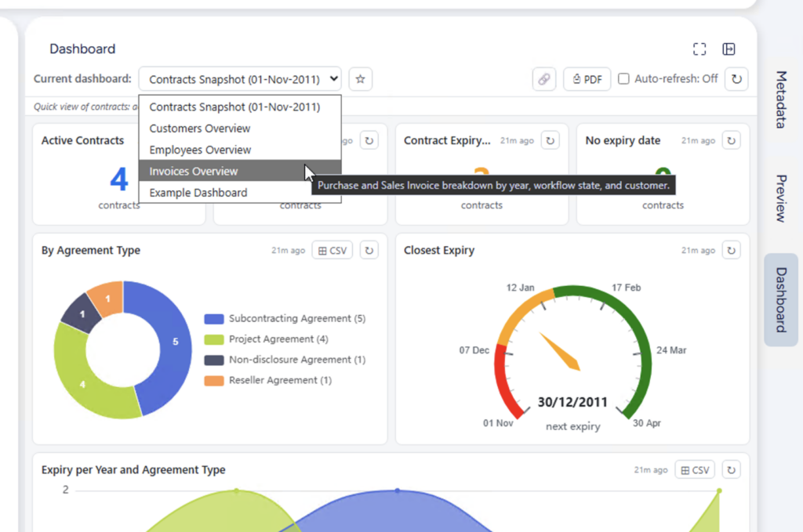Choose Example Dashboard option

pyautogui.click(x=240, y=193)
